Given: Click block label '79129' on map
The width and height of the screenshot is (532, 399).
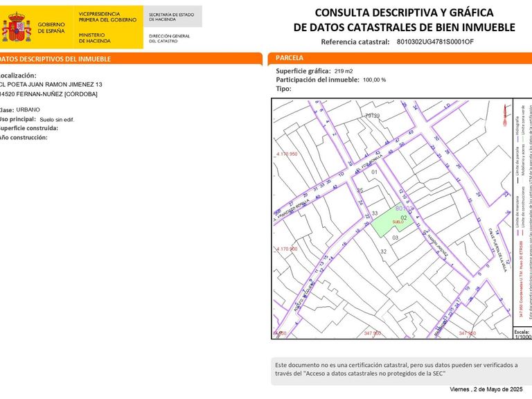Looking at the screenshot, I should click(x=372, y=116).
